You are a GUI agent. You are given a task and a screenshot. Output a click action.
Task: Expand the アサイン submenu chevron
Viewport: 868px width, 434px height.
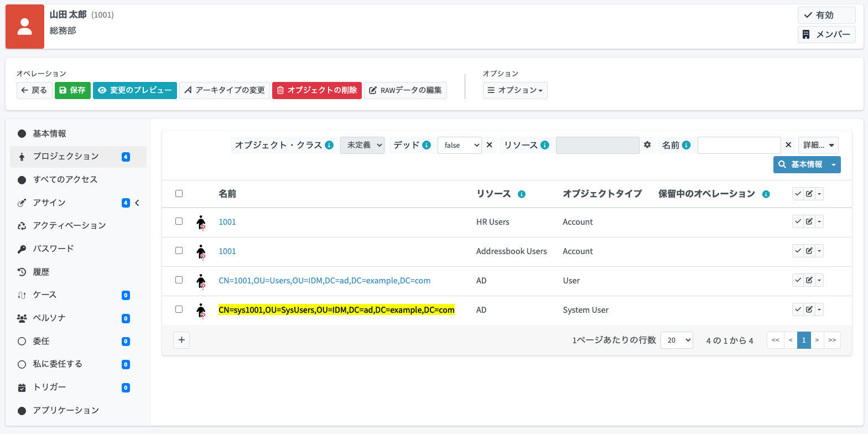pyautogui.click(x=137, y=203)
